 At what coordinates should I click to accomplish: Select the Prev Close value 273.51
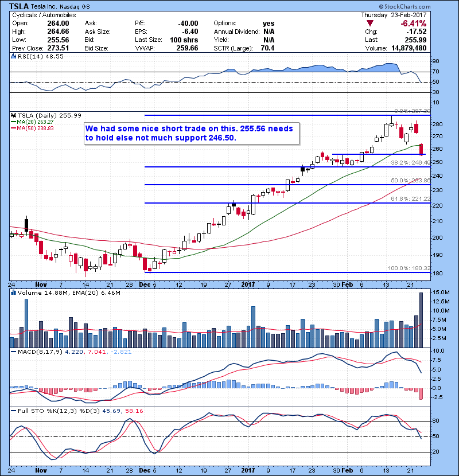(x=58, y=48)
